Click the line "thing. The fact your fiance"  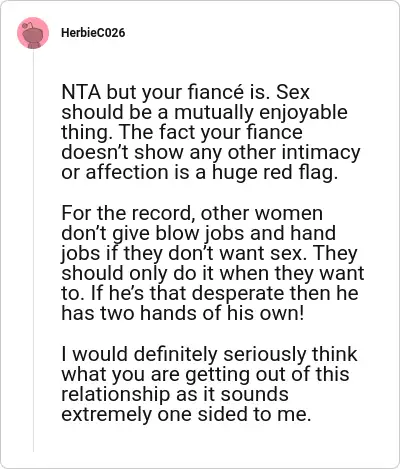coord(182,132)
